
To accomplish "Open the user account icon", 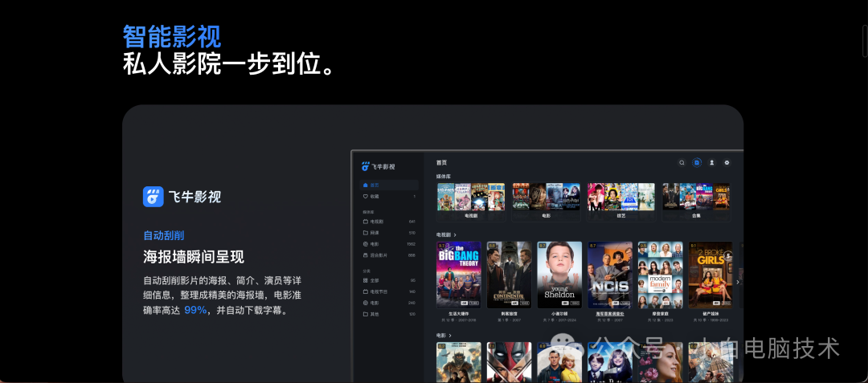I will point(712,162).
